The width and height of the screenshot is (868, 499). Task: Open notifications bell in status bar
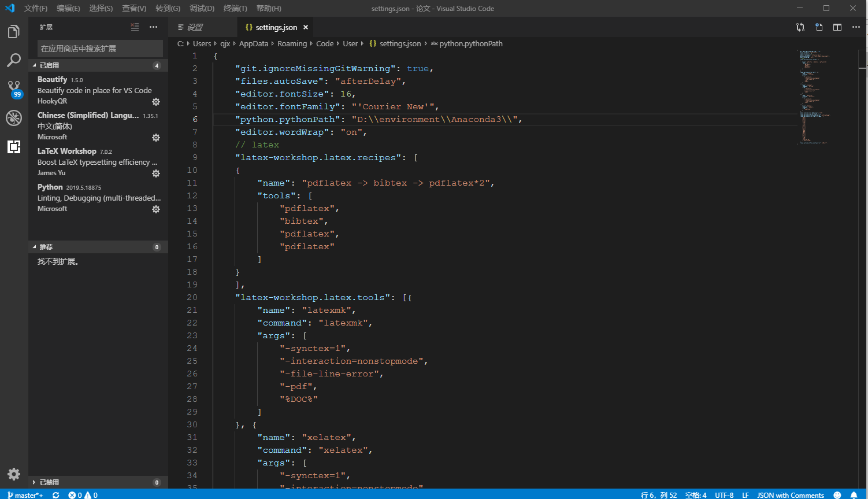point(854,495)
